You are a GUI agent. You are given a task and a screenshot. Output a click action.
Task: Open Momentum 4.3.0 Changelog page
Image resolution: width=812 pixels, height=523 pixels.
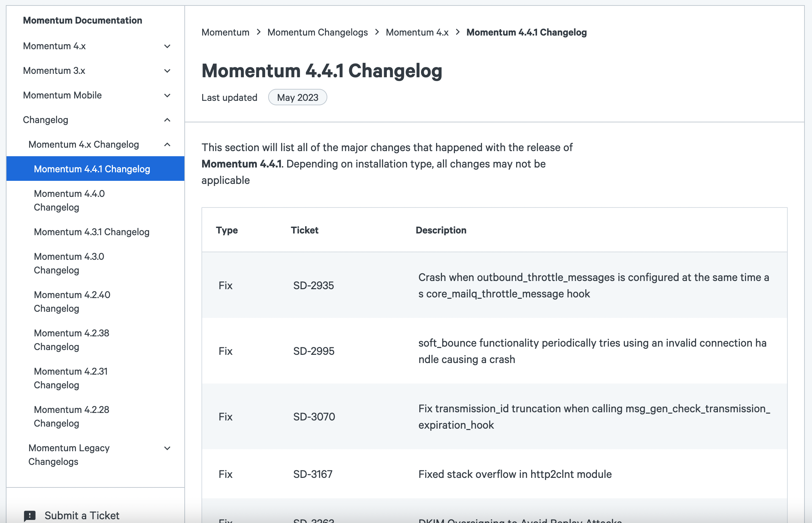pos(69,263)
